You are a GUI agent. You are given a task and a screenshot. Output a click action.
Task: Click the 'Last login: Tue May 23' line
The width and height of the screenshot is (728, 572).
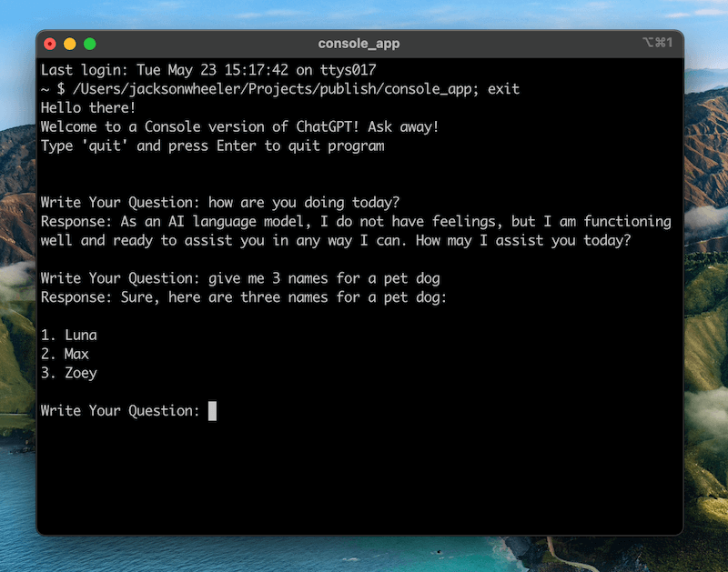coord(208,70)
